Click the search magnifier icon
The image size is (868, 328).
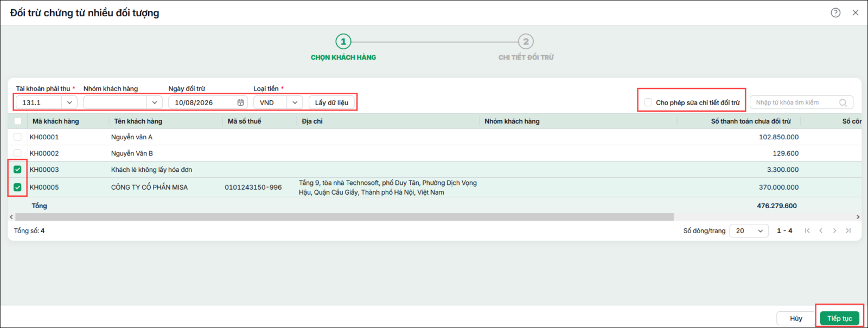pyautogui.click(x=843, y=102)
